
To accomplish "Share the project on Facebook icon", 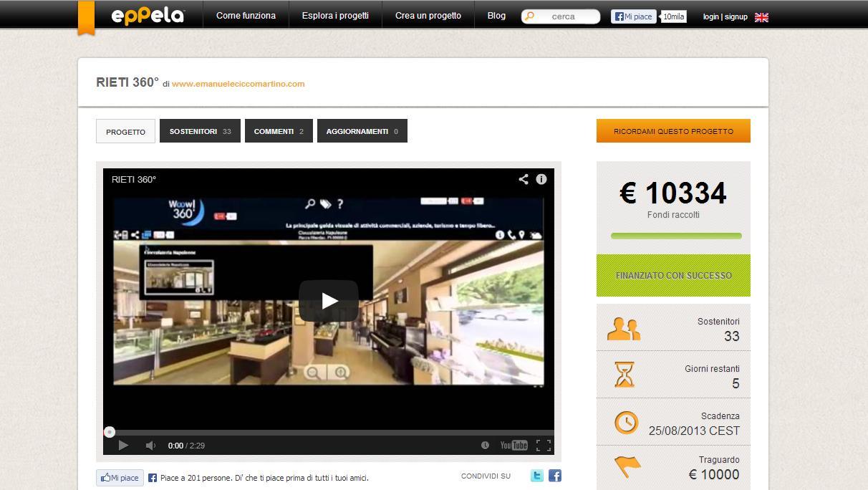I will pyautogui.click(x=555, y=476).
